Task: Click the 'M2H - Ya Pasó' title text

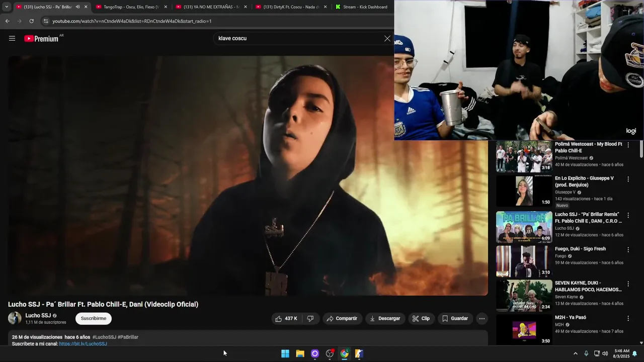Action: (571, 317)
